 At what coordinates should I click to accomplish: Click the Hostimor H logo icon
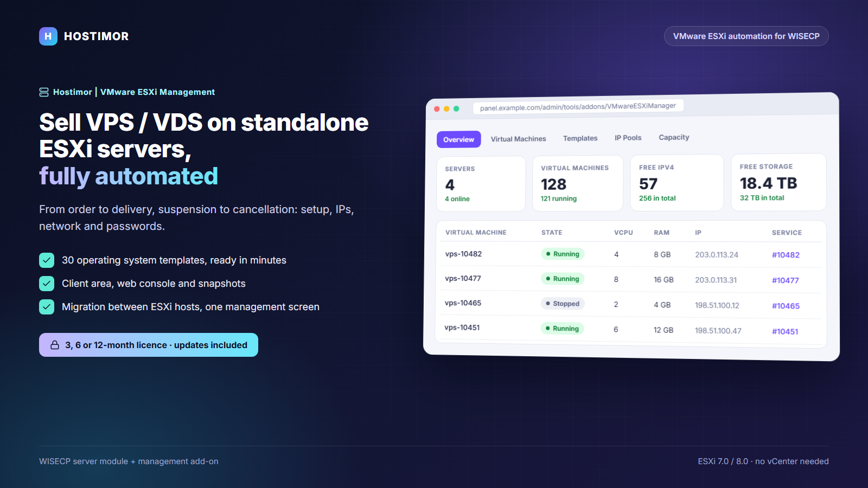pyautogui.click(x=48, y=36)
